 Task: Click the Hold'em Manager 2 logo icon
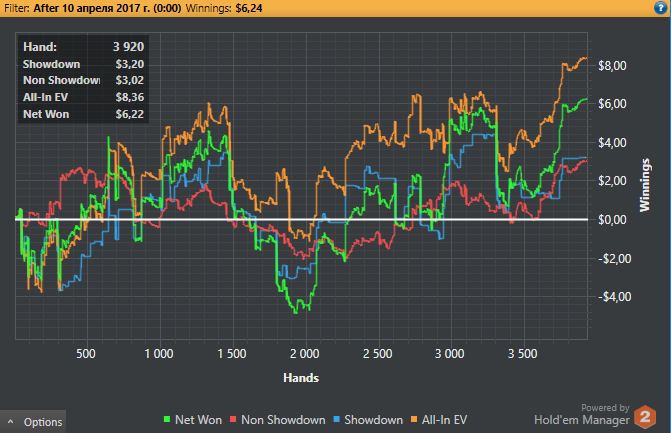click(x=645, y=417)
